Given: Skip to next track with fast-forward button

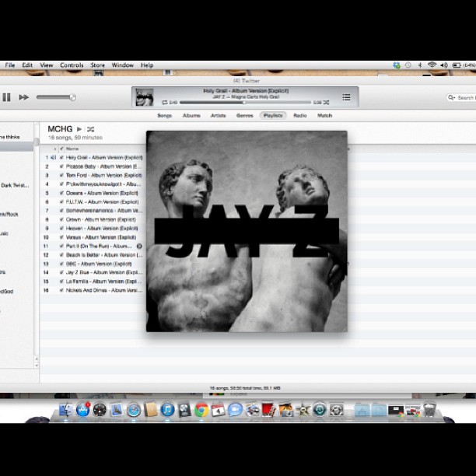Looking at the screenshot, I should 23,97.
